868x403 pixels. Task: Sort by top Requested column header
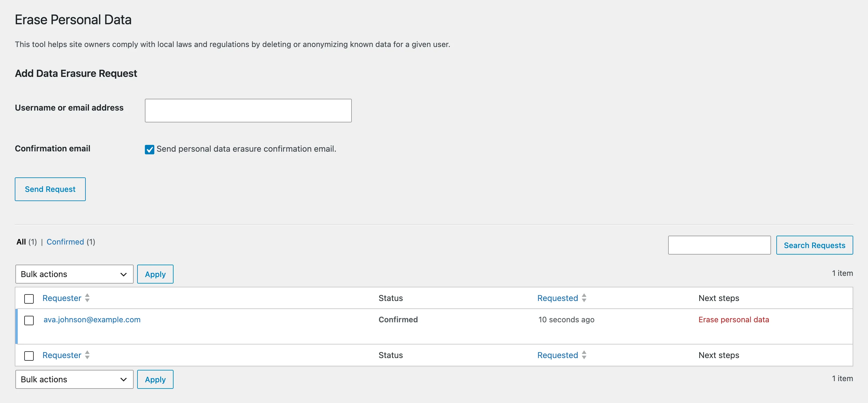558,298
